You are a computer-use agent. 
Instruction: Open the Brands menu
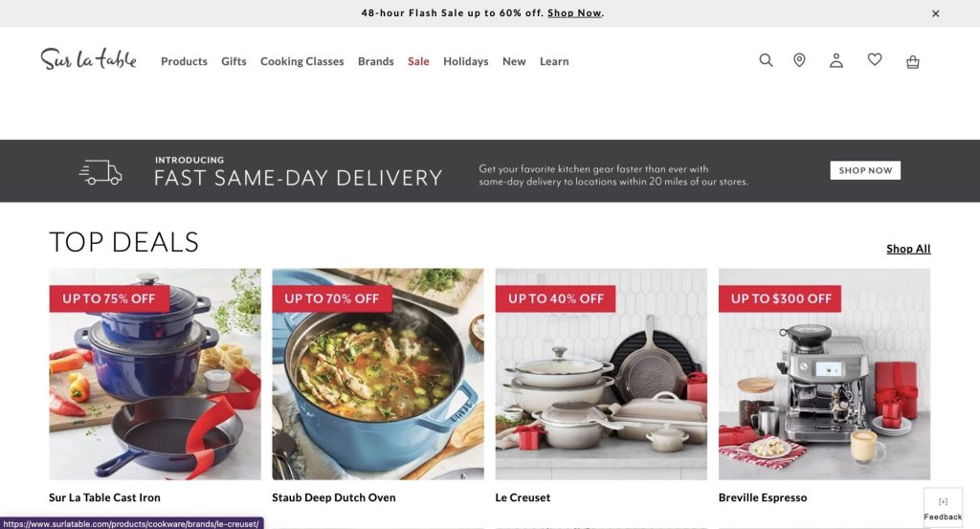375,61
